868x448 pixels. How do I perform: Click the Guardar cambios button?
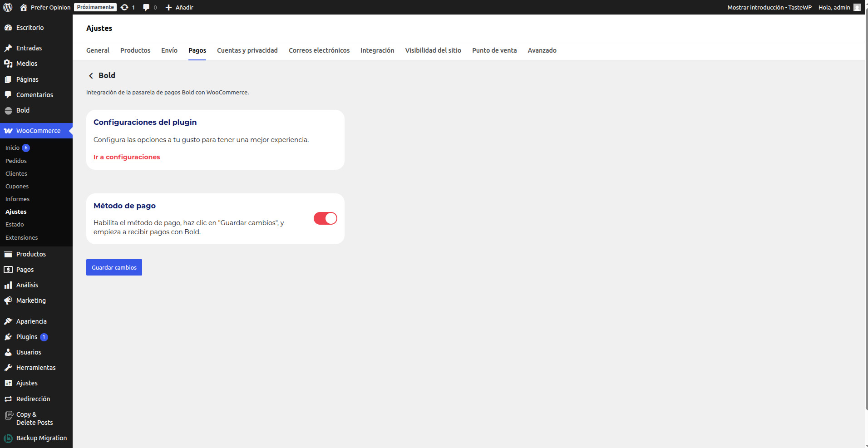(114, 267)
